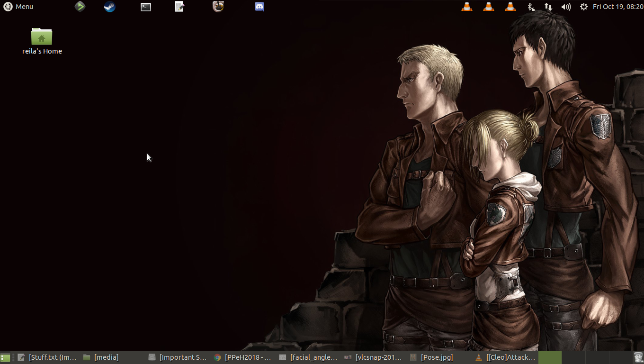Open the Bluetooth indicator
The width and height of the screenshot is (644, 364).
click(x=531, y=7)
